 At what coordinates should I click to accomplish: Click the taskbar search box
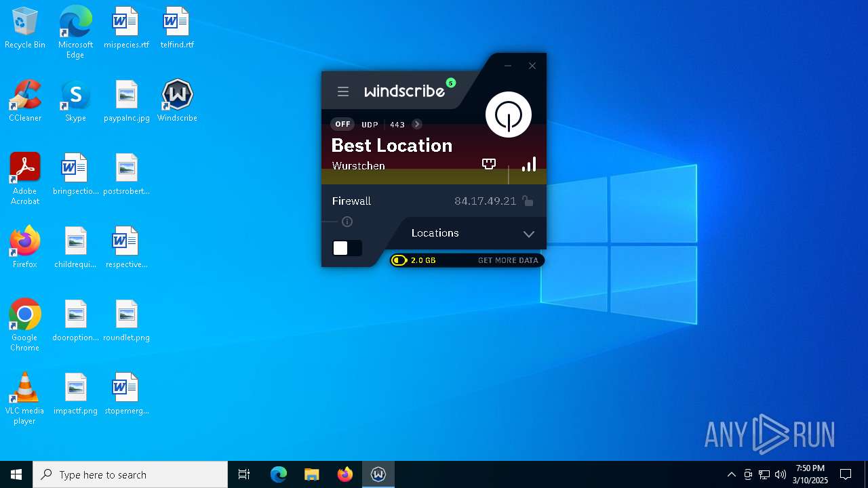130,474
